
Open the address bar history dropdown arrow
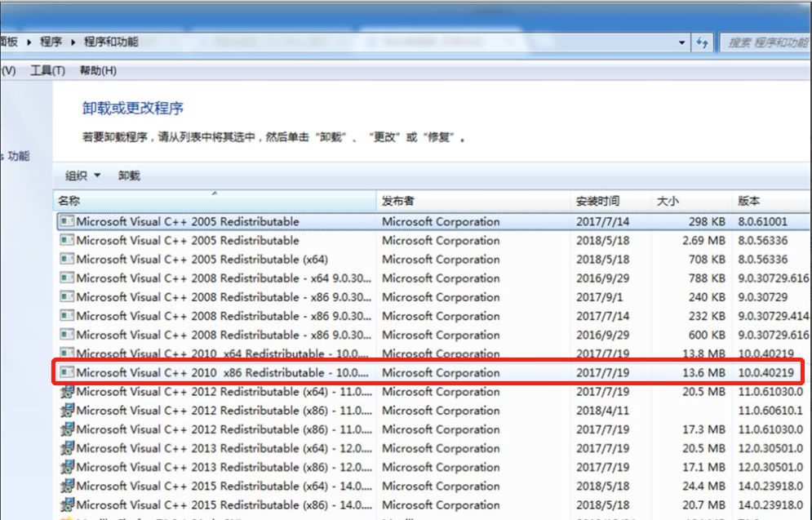[x=681, y=42]
